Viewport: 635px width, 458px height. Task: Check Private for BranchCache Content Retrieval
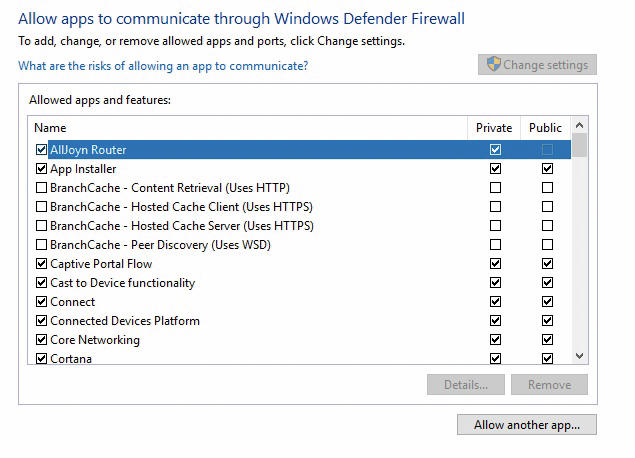[x=495, y=187]
